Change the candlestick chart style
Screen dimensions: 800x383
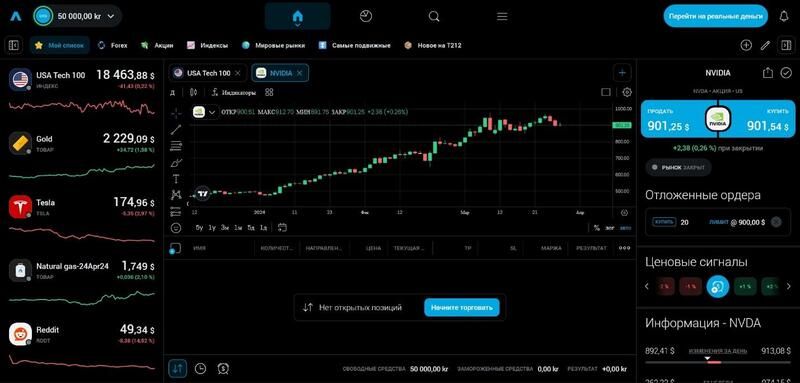click(x=193, y=92)
